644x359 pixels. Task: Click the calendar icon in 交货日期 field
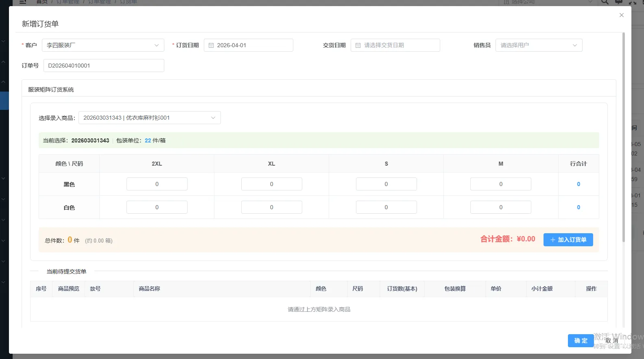358,45
